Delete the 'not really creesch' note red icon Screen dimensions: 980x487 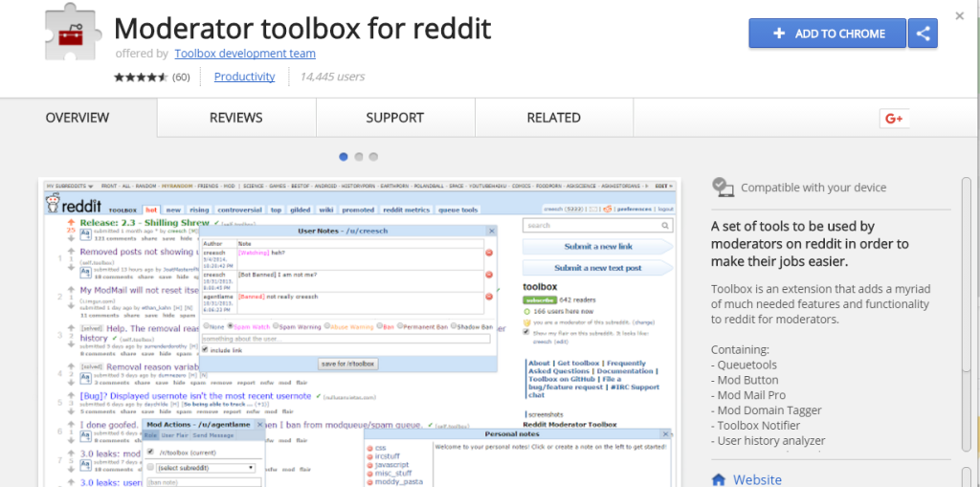(x=489, y=297)
